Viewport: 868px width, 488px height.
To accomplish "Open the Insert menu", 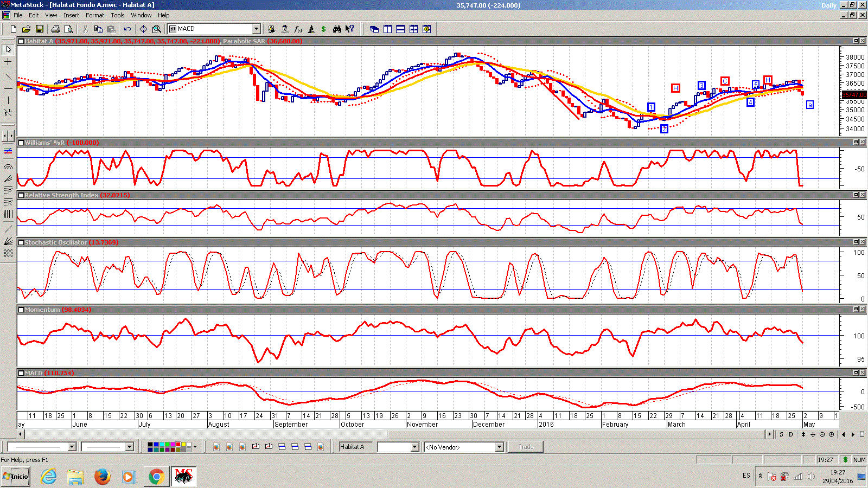I will click(71, 15).
